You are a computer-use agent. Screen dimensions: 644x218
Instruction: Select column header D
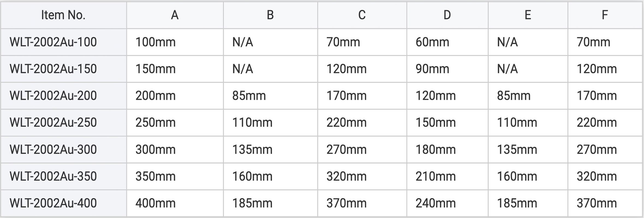tap(447, 15)
